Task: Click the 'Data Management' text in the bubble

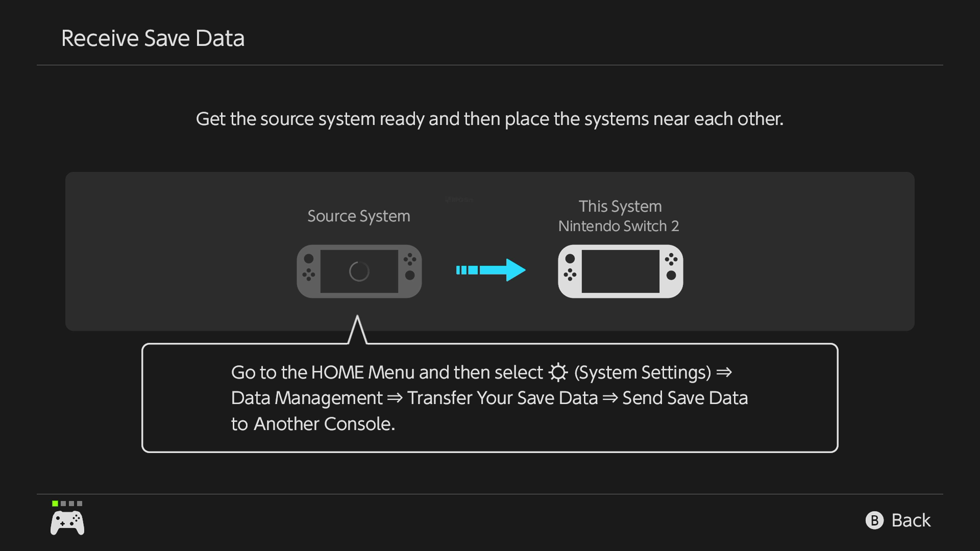Action: (x=307, y=398)
